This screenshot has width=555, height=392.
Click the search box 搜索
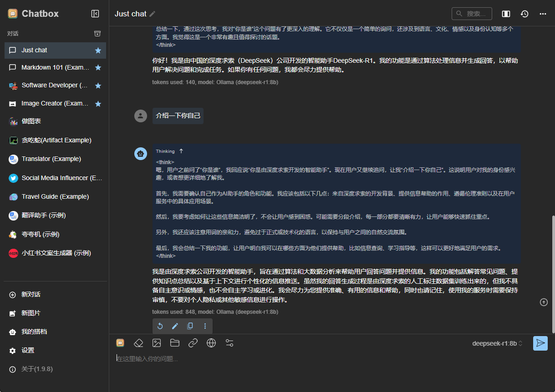tap(472, 14)
